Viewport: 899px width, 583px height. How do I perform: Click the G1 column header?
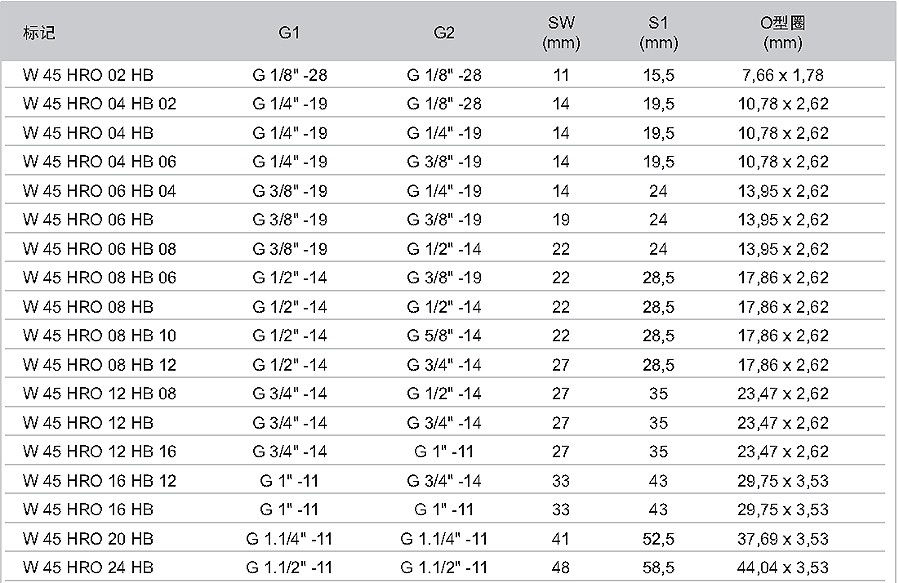tap(289, 33)
